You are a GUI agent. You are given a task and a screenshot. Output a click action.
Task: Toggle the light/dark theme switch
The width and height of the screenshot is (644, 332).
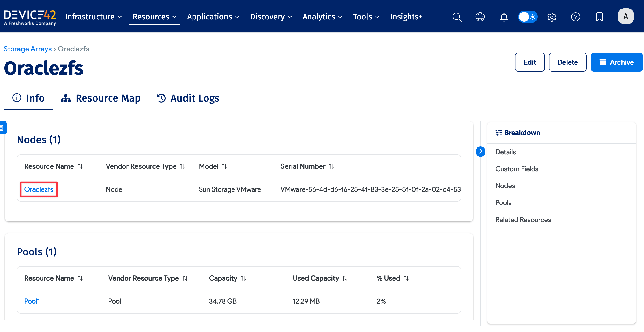pyautogui.click(x=528, y=17)
